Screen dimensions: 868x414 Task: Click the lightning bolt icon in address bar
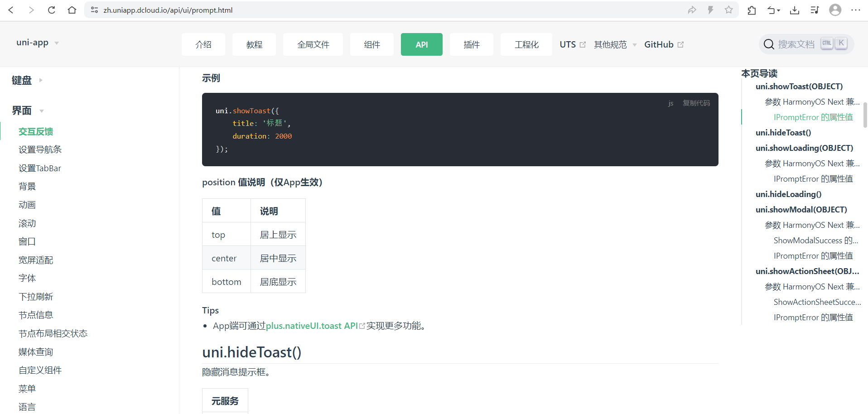[710, 10]
